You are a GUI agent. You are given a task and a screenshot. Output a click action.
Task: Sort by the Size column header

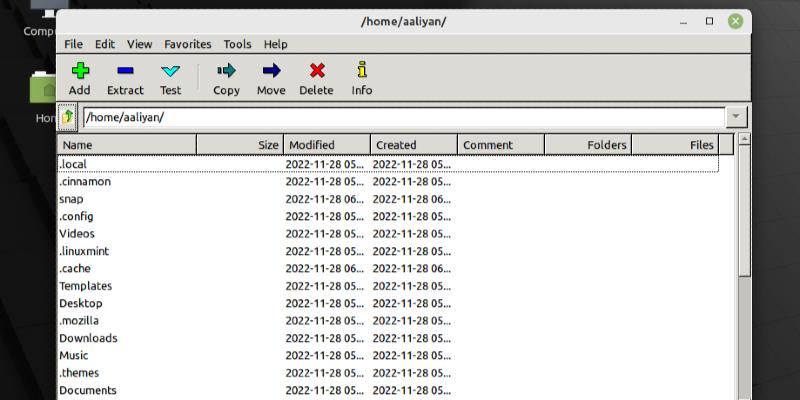pos(240,145)
